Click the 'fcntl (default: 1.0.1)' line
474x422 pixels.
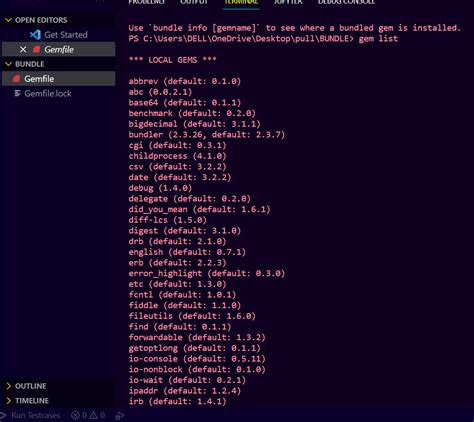click(x=182, y=295)
